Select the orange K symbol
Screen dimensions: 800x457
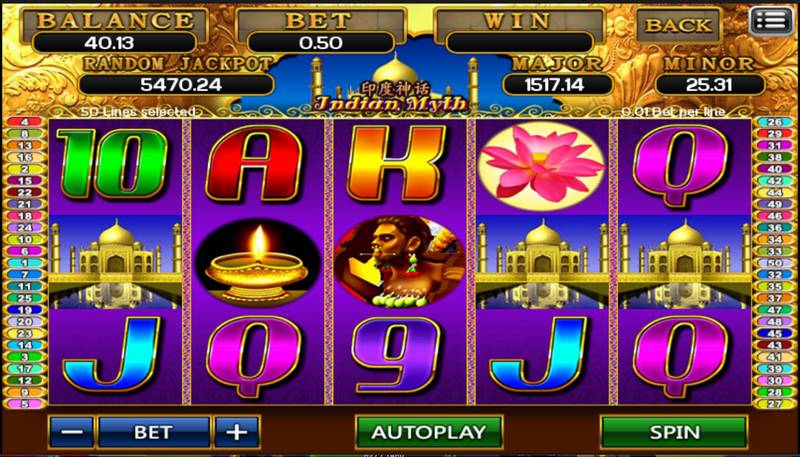[x=396, y=163]
